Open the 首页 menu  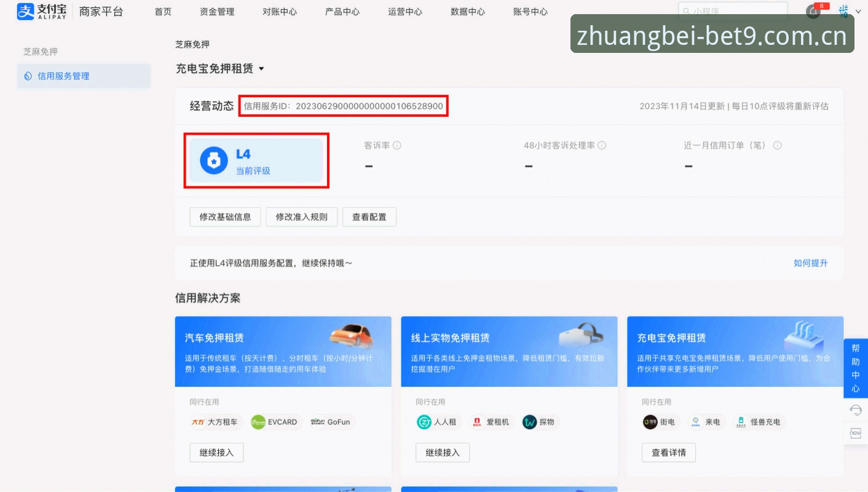(x=163, y=12)
